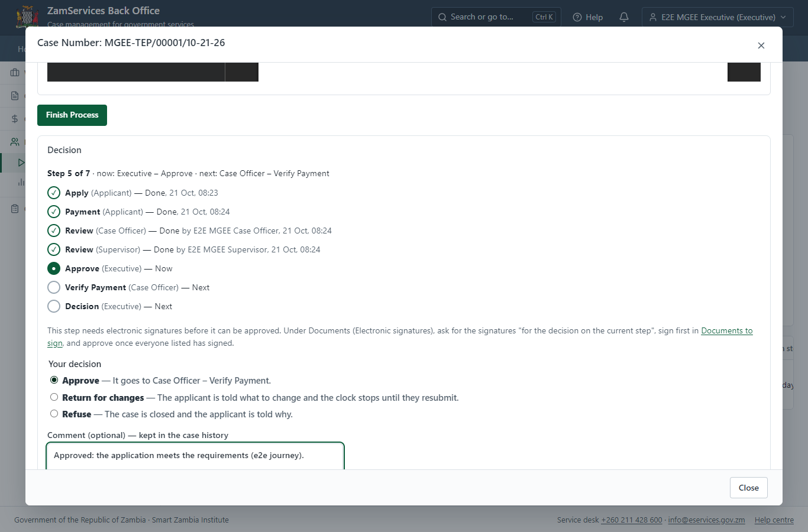Close the case dialog with the X icon
Viewport: 808px width, 532px height.
point(761,46)
